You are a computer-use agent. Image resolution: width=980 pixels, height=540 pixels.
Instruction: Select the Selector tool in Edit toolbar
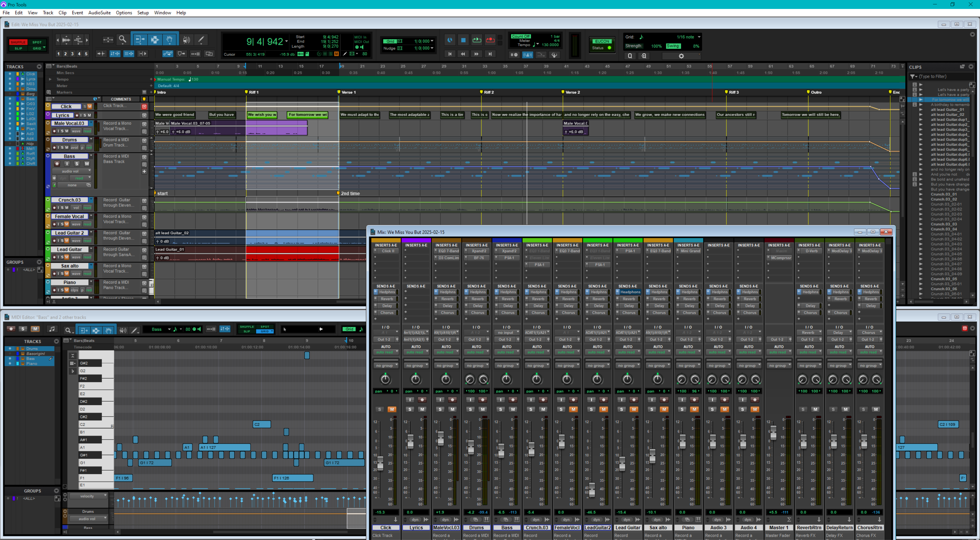[x=154, y=40]
